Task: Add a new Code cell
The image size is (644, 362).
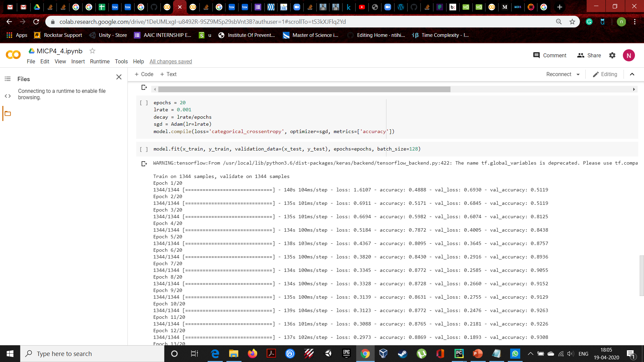Action: tap(144, 74)
